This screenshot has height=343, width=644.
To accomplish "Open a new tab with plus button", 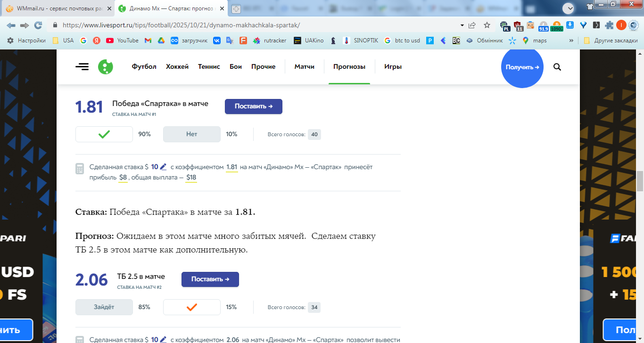I will [x=236, y=9].
